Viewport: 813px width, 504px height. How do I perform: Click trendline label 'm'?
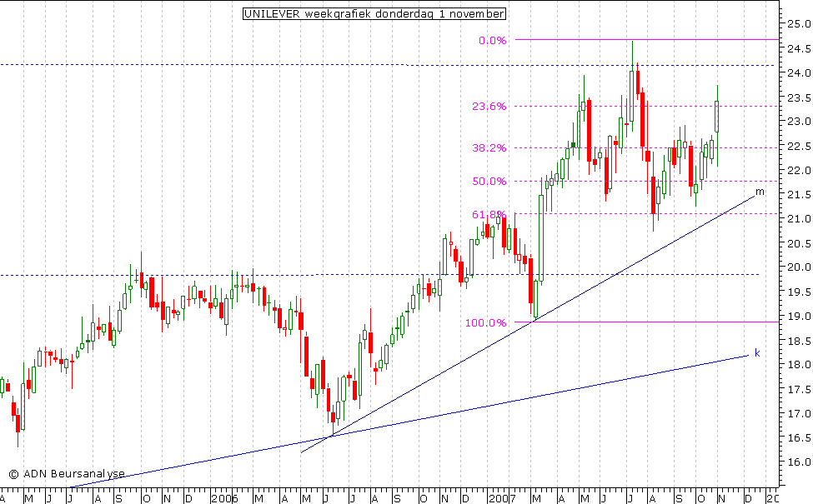point(760,192)
